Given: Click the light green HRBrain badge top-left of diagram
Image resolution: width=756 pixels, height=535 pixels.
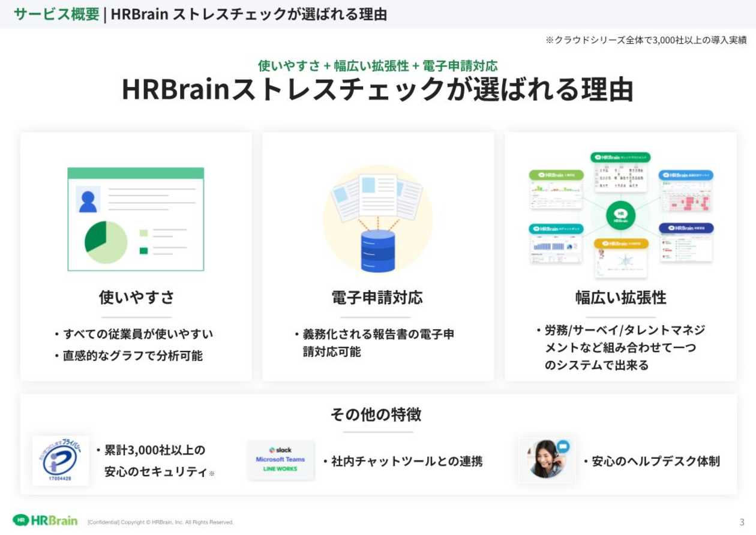Looking at the screenshot, I should pos(555,175).
